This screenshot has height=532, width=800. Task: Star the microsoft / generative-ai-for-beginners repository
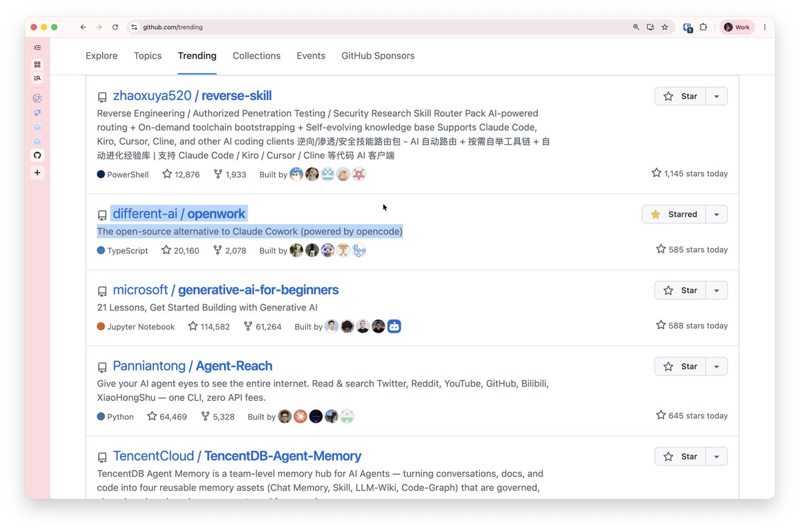click(680, 290)
